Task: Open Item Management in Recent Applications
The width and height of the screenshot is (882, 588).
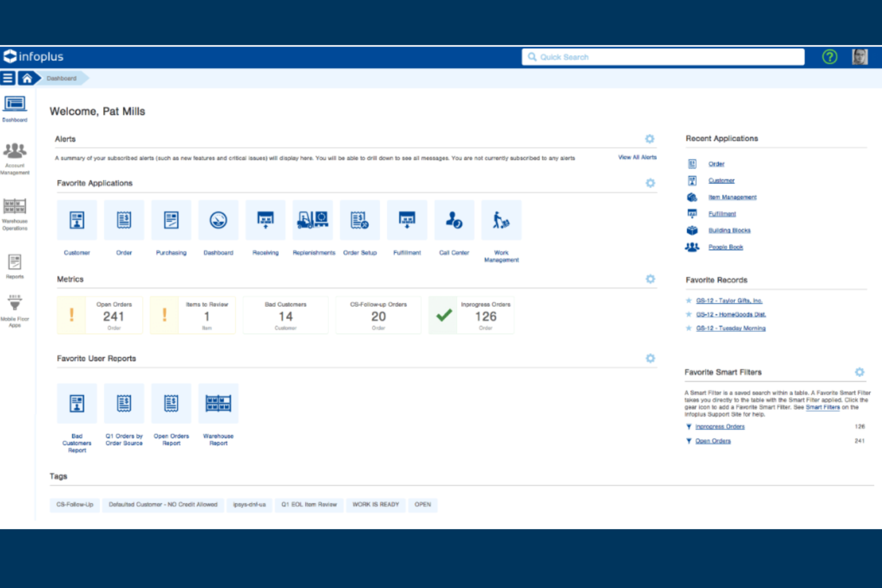Action: tap(732, 197)
